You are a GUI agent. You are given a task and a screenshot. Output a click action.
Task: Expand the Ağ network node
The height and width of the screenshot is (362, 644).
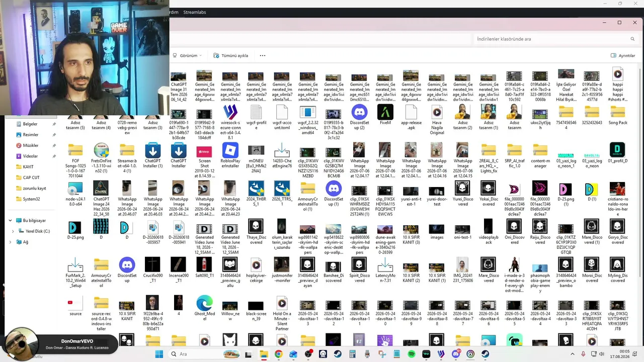pyautogui.click(x=10, y=242)
